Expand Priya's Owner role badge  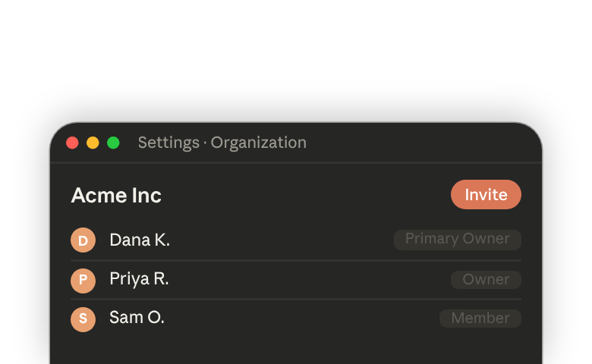(487, 280)
